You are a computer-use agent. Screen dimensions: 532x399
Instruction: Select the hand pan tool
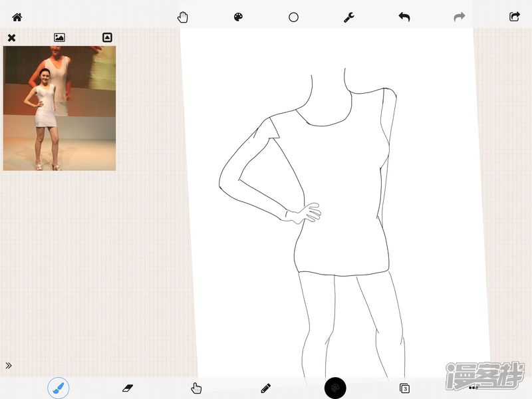click(x=183, y=17)
